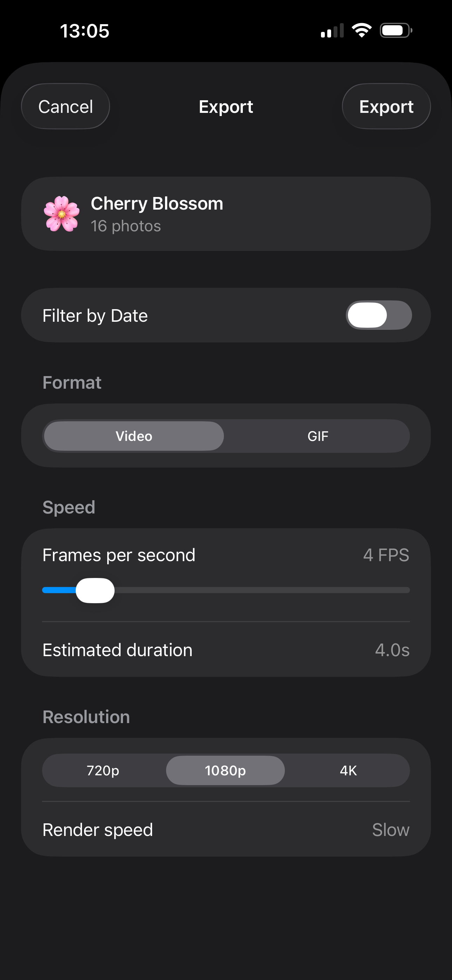Screen dimensions: 452x980
Task: Cancel the export
Action: pos(65,107)
